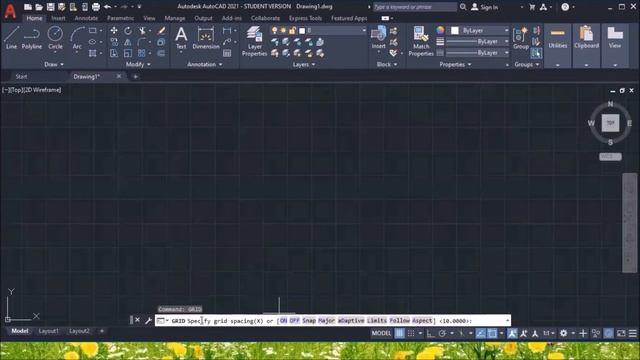
Task: Click the Table tool icon
Action: click(x=227, y=53)
